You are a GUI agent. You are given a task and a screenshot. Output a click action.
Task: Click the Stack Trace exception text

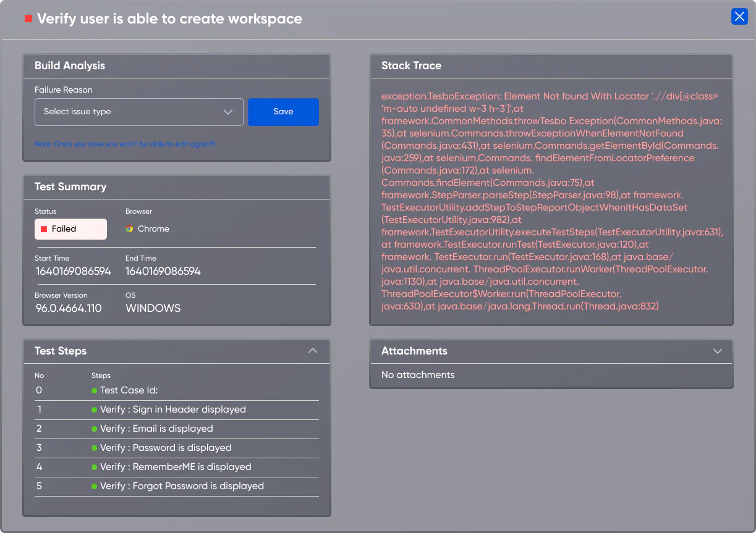coord(552,201)
